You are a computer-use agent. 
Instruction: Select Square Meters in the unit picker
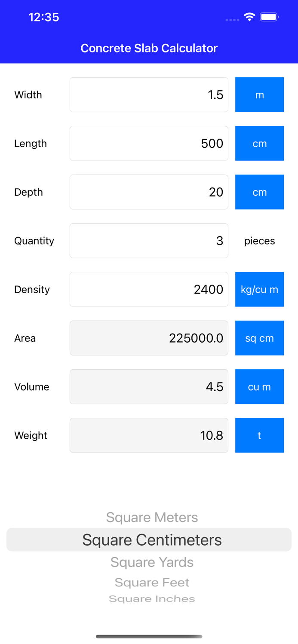(152, 517)
